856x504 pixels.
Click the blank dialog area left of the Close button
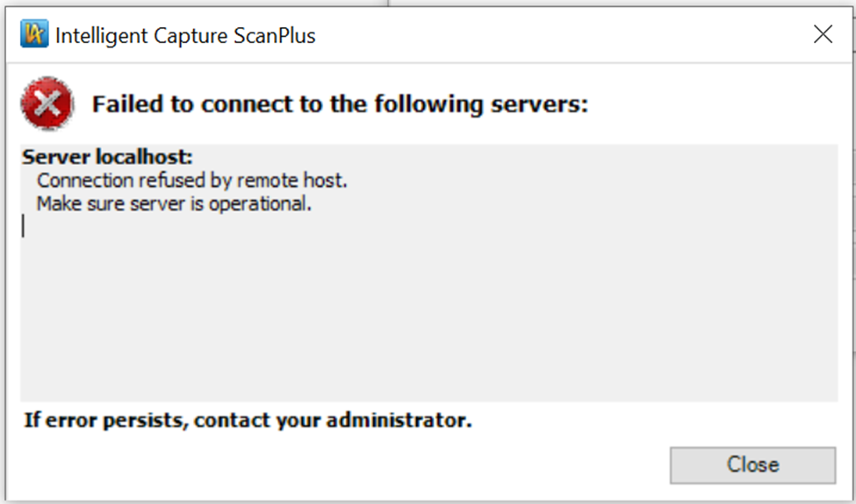(339, 465)
